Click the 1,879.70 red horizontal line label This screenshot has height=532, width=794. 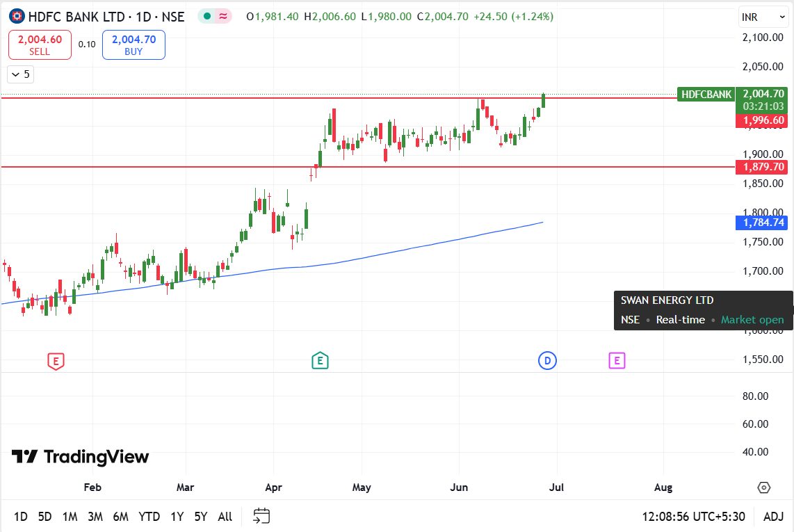point(761,167)
